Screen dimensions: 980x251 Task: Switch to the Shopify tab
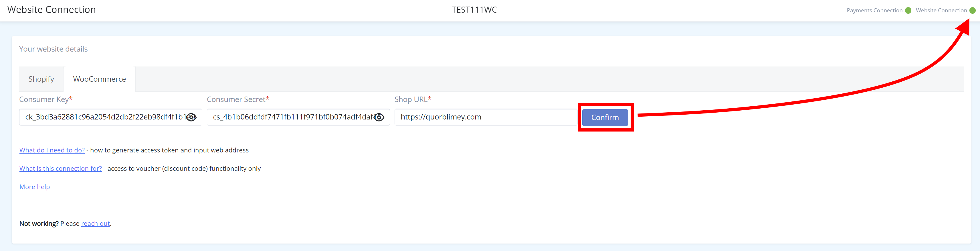tap(41, 79)
